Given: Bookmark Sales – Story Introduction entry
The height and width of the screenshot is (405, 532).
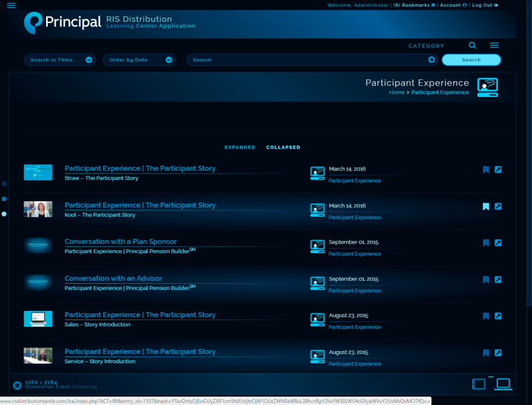Looking at the screenshot, I should click(x=485, y=316).
